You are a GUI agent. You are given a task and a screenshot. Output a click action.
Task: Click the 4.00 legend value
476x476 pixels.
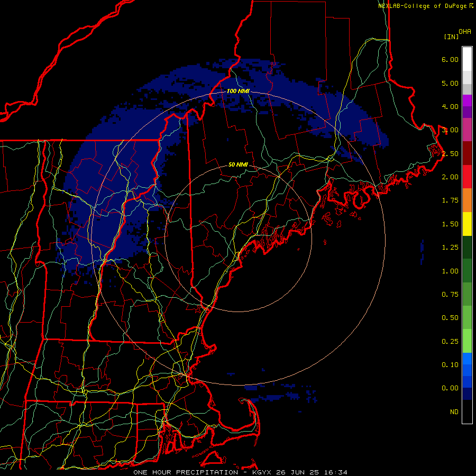tap(450, 106)
